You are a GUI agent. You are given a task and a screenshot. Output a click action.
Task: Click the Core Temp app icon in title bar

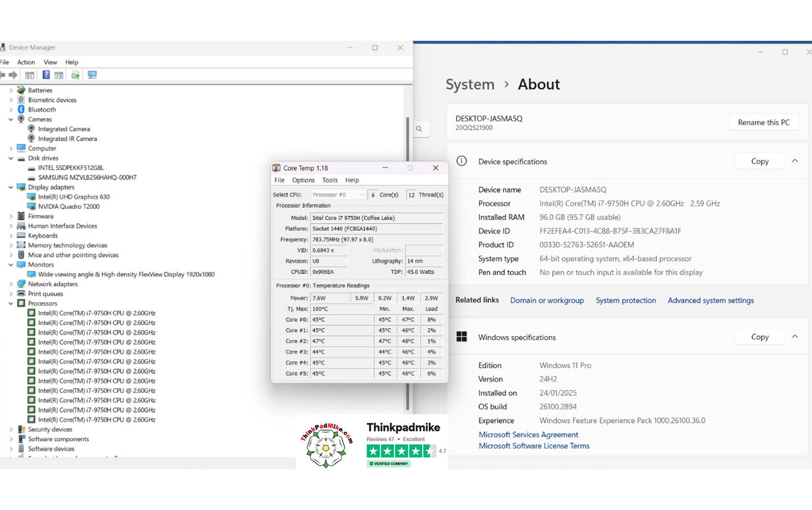click(x=276, y=168)
